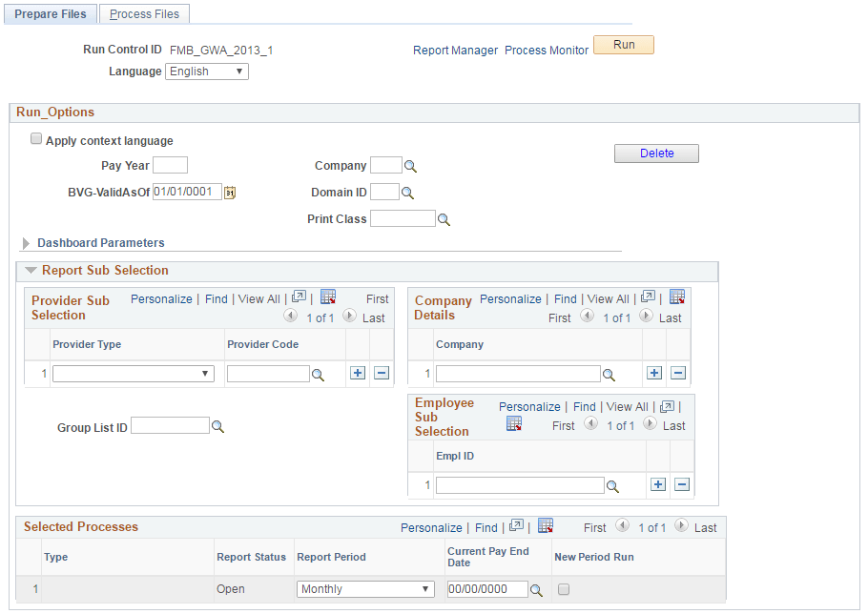Collapse the Report Sub Selection section
This screenshot has height=614, width=868.
[31, 270]
